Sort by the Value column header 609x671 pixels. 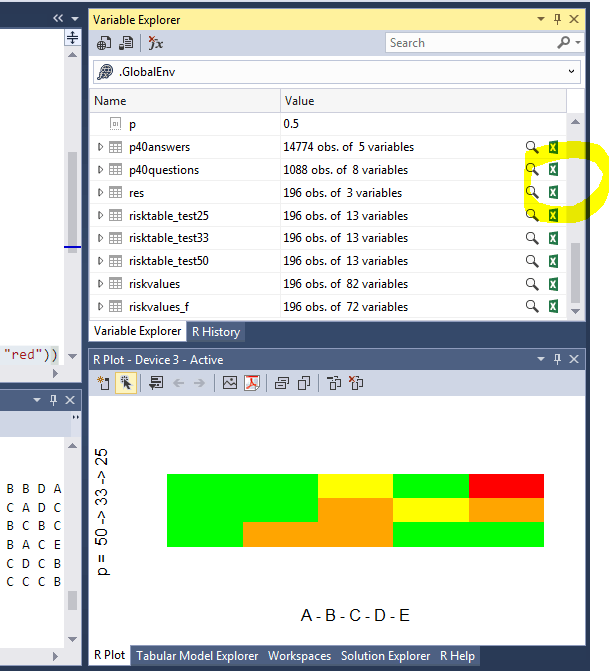click(424, 101)
